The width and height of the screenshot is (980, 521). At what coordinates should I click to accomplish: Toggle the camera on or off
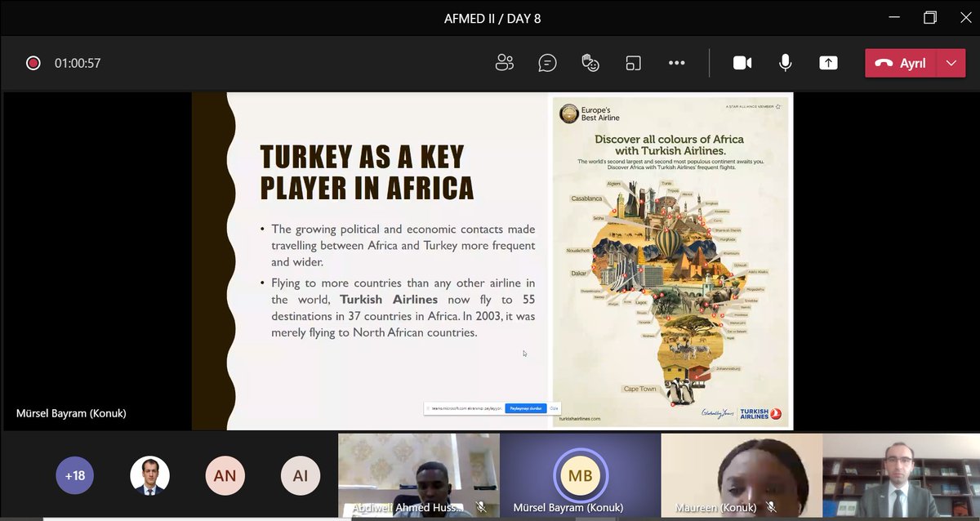[742, 63]
